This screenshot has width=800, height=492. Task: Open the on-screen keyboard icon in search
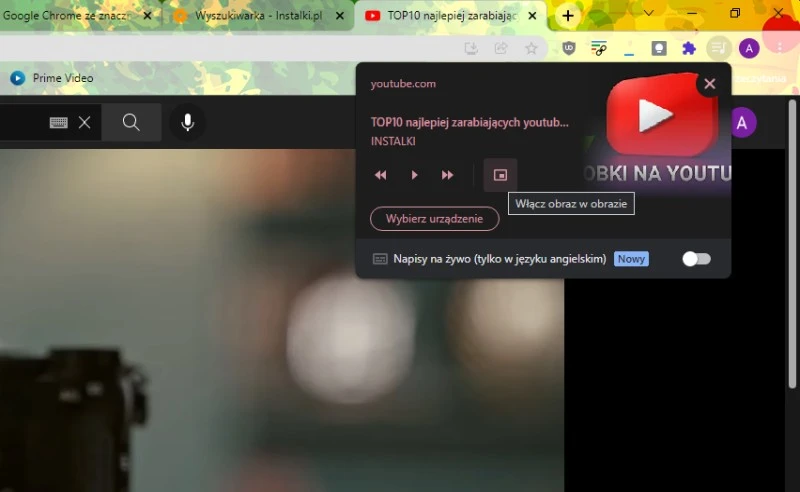point(59,122)
